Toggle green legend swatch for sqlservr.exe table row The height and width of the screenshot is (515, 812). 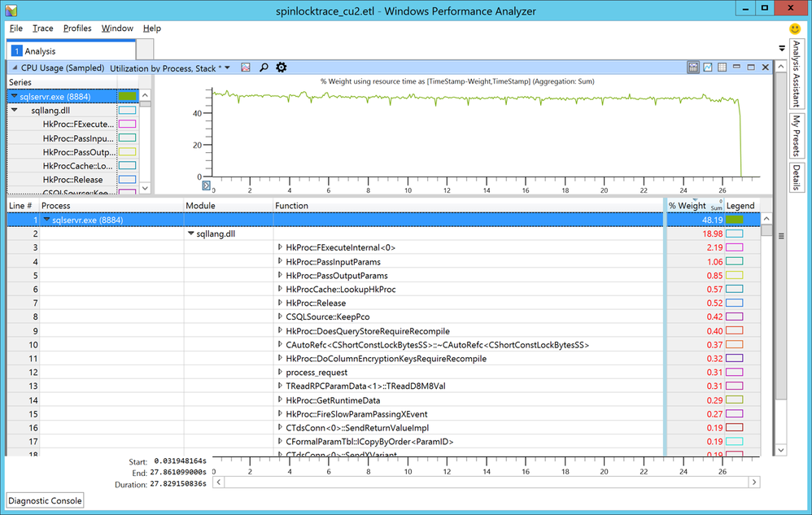[x=735, y=220]
